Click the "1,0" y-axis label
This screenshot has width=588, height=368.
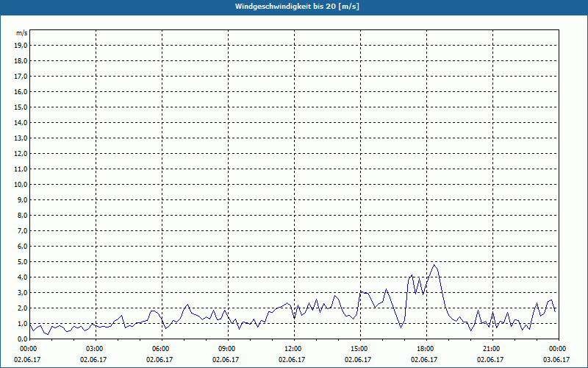tap(22, 323)
